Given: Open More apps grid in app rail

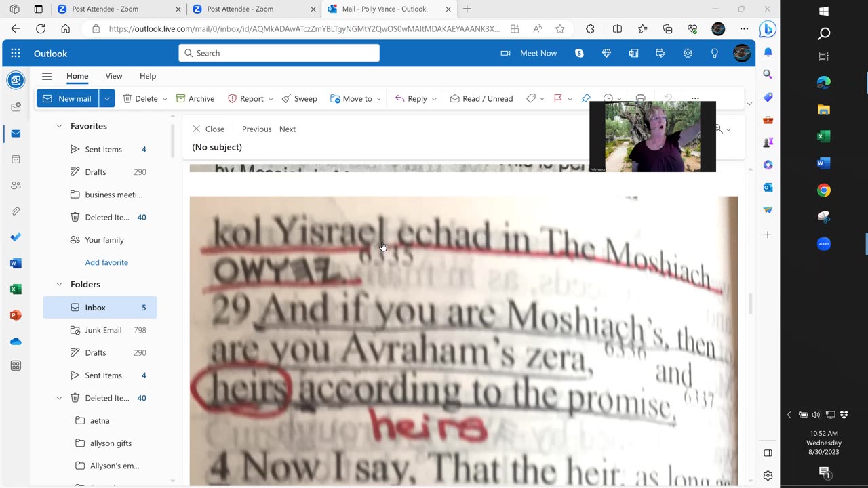Looking at the screenshot, I should (16, 366).
